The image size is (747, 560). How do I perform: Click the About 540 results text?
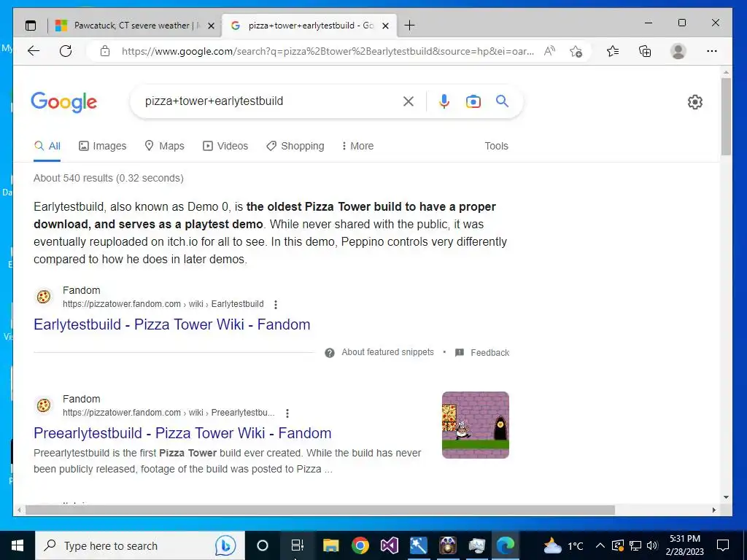click(109, 178)
